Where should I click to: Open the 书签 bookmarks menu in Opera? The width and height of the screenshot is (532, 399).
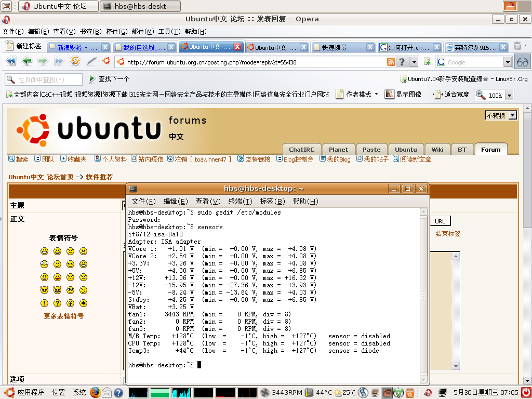[x=90, y=32]
